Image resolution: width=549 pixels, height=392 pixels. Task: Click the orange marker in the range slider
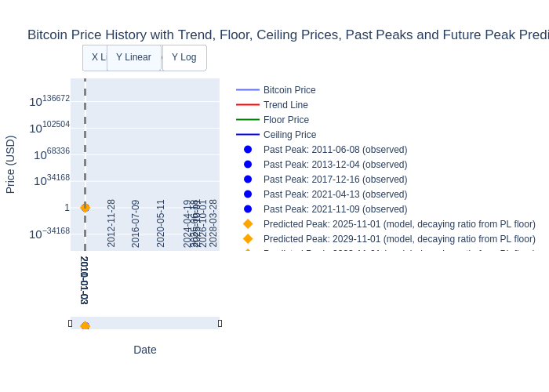[85, 326]
